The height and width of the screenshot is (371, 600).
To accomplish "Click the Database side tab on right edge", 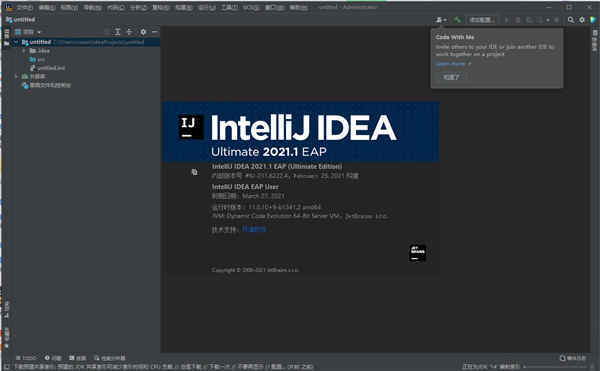I will point(595,41).
